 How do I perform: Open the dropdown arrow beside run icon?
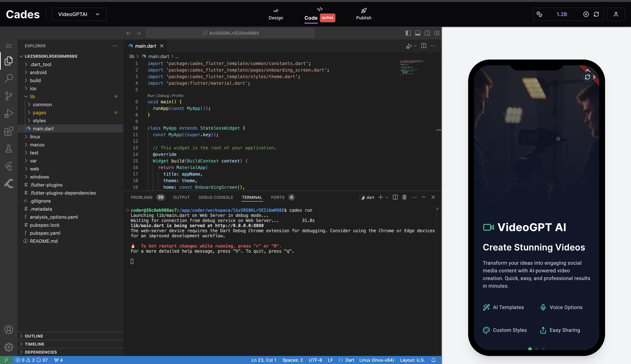[415, 46]
